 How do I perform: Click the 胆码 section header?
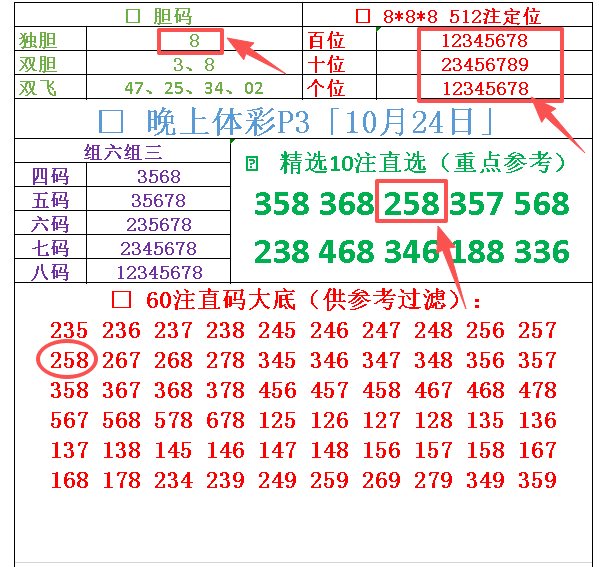[x=159, y=16]
